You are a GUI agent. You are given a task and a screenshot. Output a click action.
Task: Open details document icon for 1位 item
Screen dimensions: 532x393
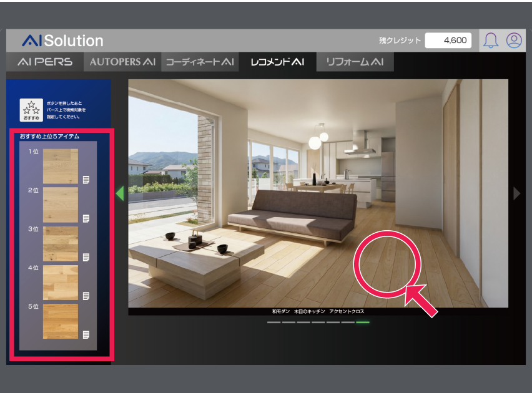pyautogui.click(x=86, y=180)
